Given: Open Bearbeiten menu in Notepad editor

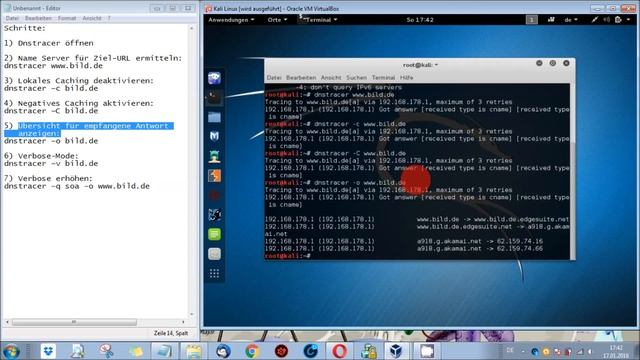Looking at the screenshot, I should pos(38,18).
